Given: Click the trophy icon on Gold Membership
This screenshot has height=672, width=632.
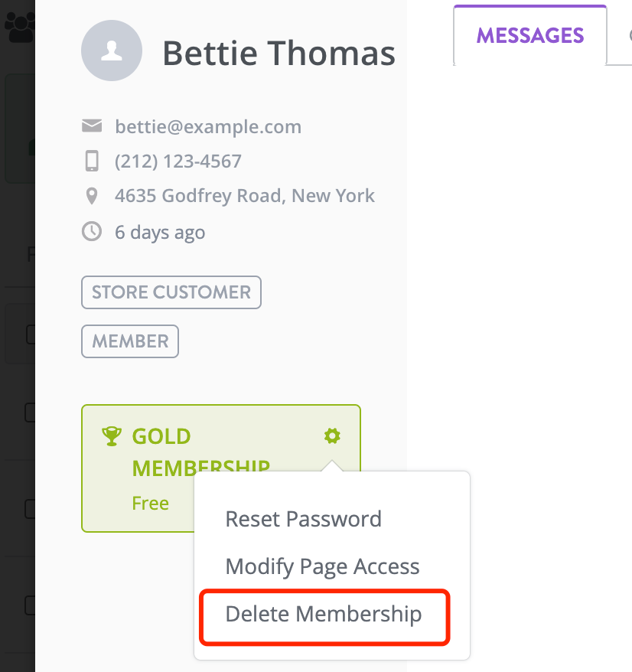Looking at the screenshot, I should coord(112,436).
